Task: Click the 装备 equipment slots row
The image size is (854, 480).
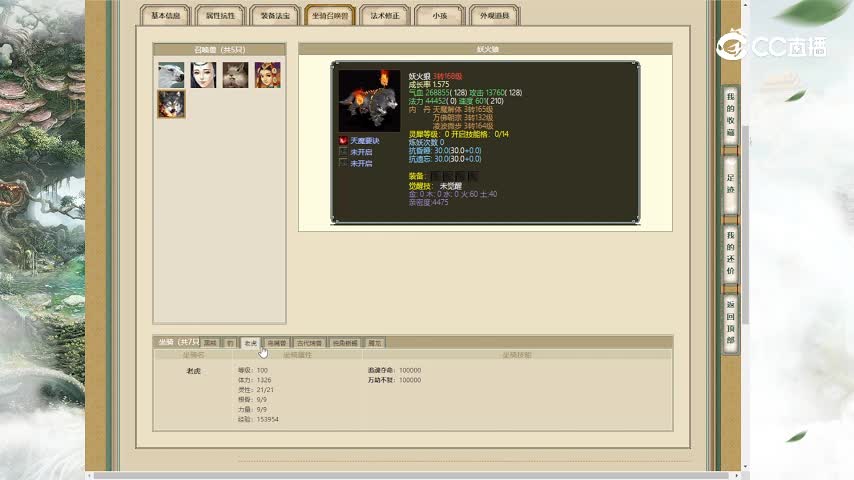Action: pyautogui.click(x=454, y=176)
